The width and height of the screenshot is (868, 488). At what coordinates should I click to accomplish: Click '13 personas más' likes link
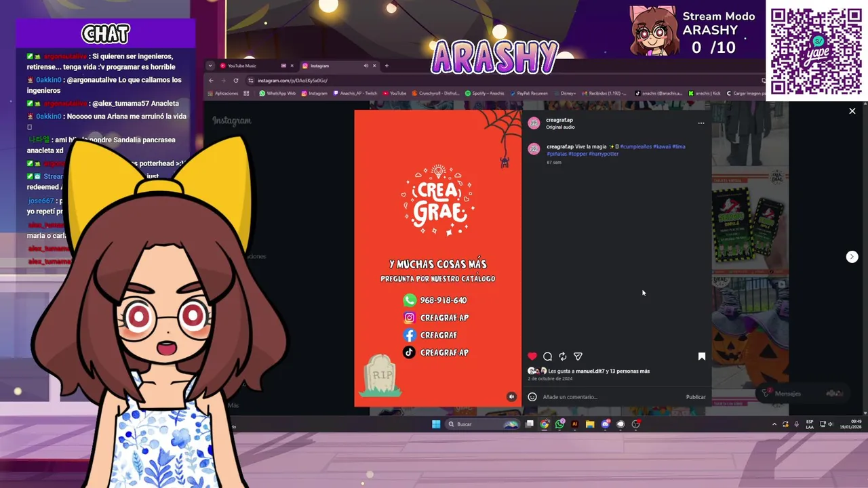tap(629, 371)
